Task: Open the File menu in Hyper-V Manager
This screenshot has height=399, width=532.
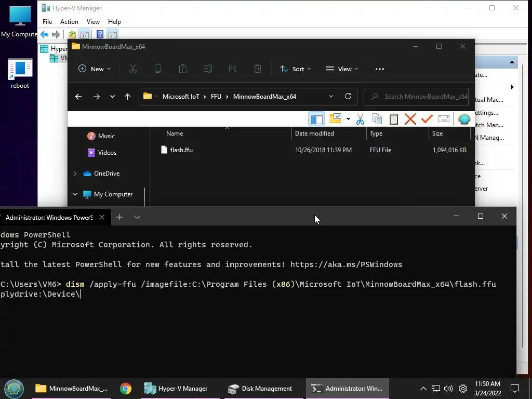Action: click(47, 22)
